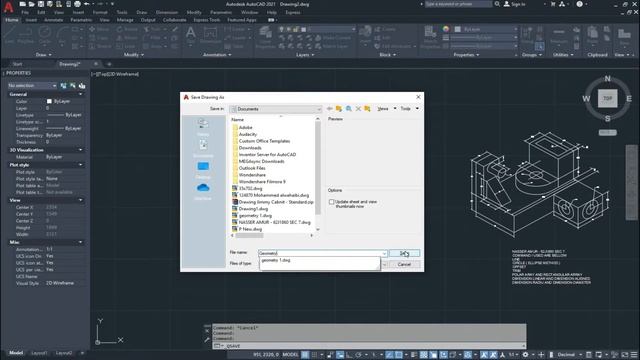640x360 pixels.
Task: Click Match Properties icon in ribbon
Action: click(x=430, y=37)
